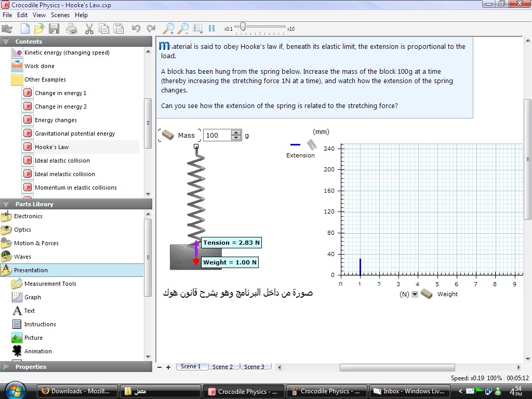Redo the last undone action
The width and height of the screenshot is (532, 399).
(x=151, y=29)
